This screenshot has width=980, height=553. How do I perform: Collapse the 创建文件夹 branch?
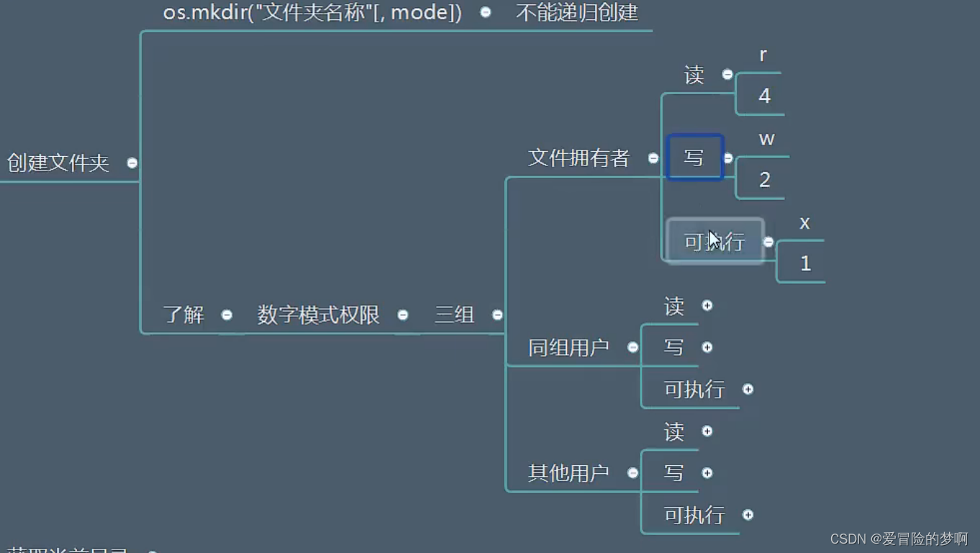point(132,163)
